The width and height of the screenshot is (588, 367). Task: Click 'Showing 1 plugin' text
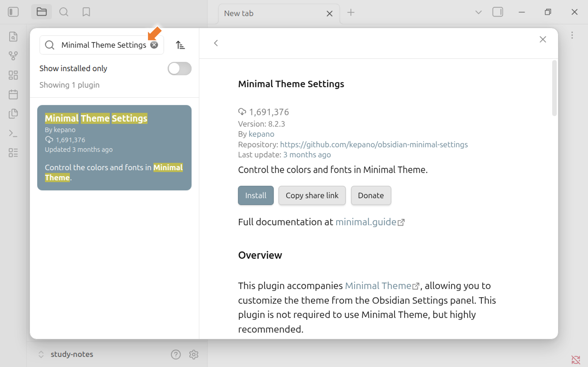click(69, 85)
